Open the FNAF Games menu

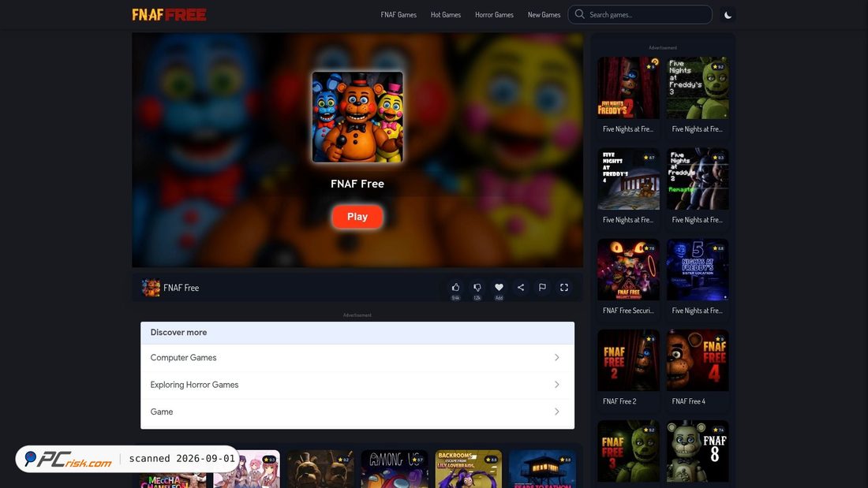tap(398, 15)
